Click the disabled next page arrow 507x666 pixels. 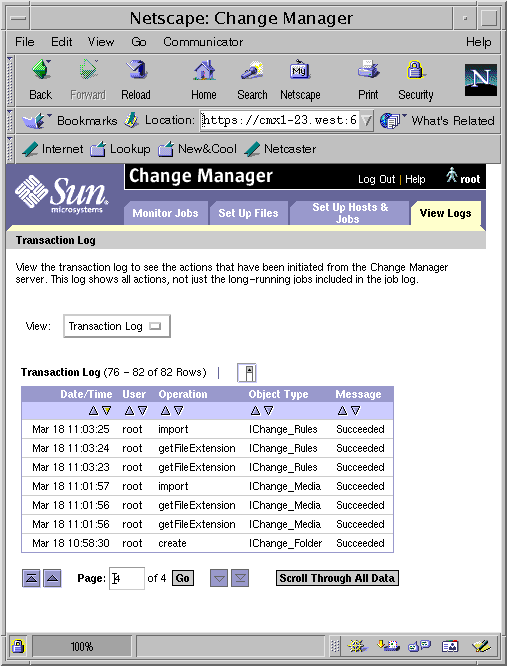point(219,578)
